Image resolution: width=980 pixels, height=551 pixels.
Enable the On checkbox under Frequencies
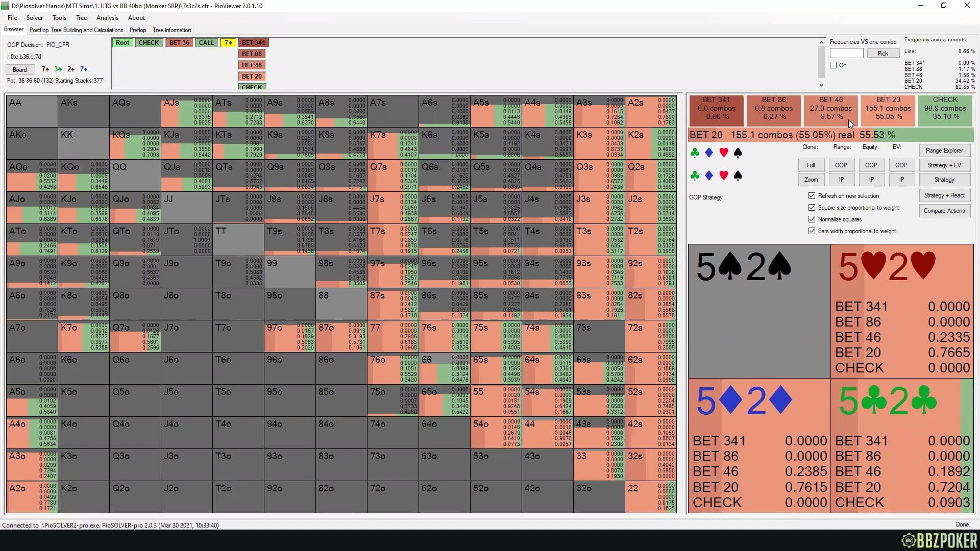pos(832,65)
